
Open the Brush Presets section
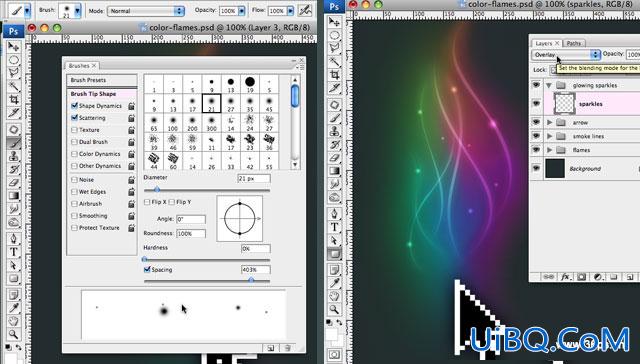(102, 80)
